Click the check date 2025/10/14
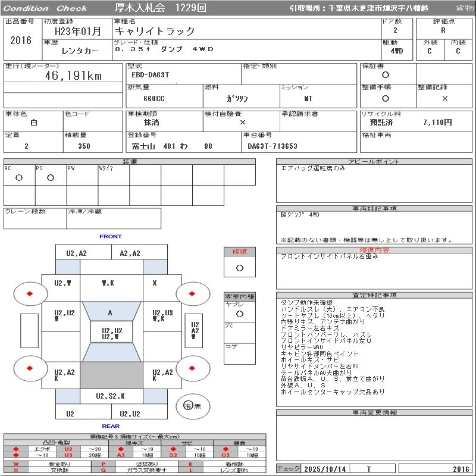Screen dimensions: 476x476 [325, 469]
